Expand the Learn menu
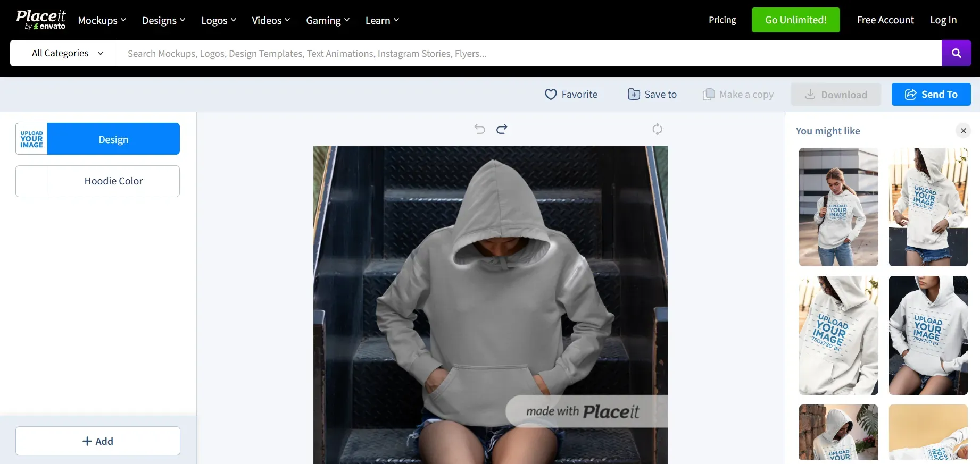 pos(382,20)
